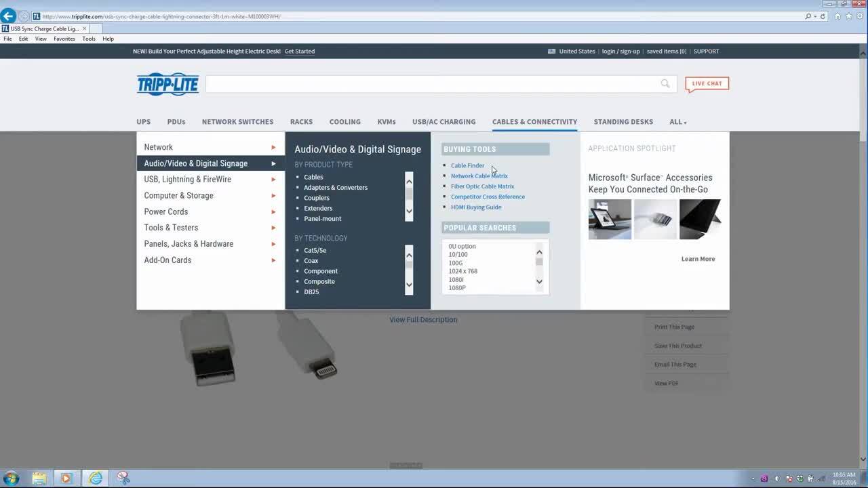Image resolution: width=868 pixels, height=488 pixels.
Task: Click Cat5/5e under By Technology
Action: 315,250
